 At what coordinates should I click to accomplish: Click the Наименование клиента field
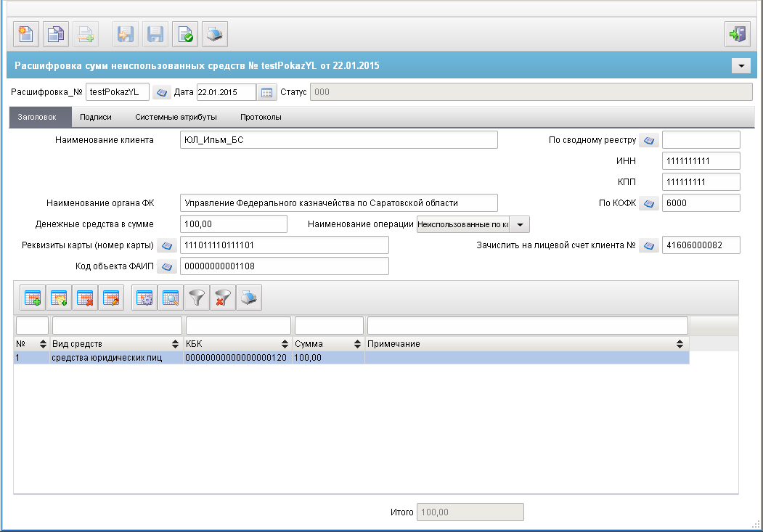[x=339, y=140]
